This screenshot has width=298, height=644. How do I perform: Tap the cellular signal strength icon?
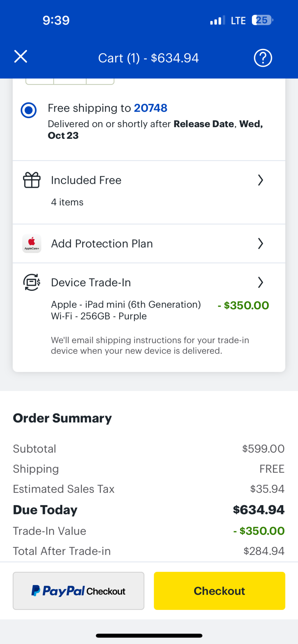click(x=217, y=21)
